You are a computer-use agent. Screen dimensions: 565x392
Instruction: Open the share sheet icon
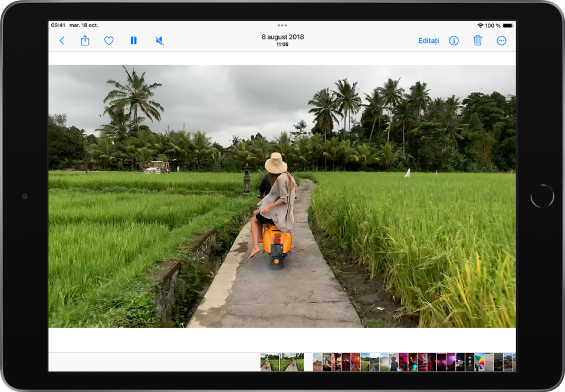[x=85, y=41]
